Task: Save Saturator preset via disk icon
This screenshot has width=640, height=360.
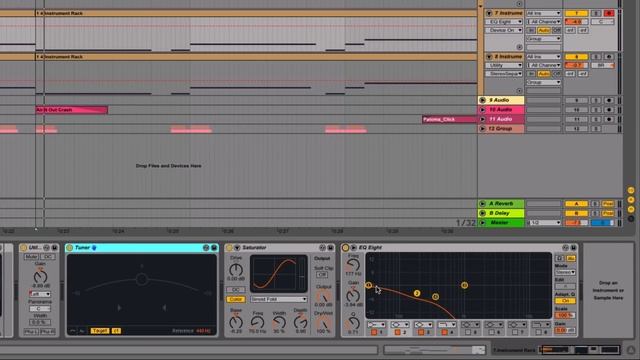Action: (331, 248)
